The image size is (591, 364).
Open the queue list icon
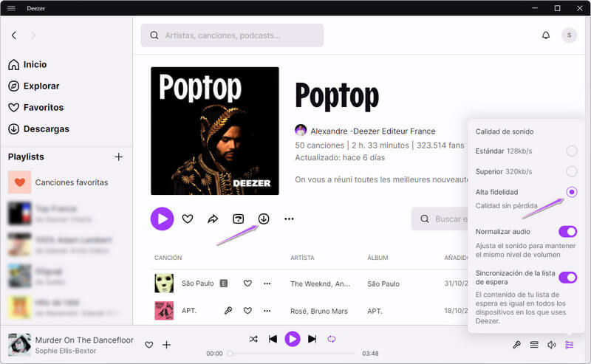tap(534, 344)
